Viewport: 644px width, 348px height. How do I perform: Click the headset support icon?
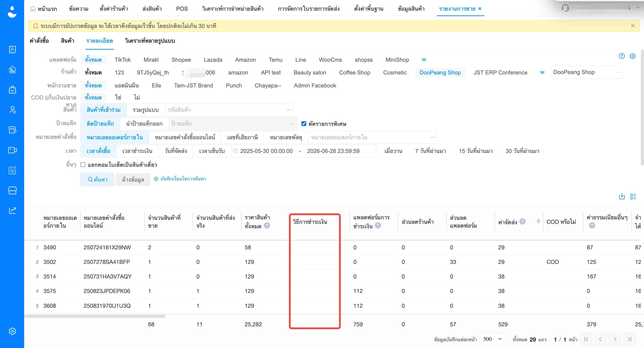565,8
